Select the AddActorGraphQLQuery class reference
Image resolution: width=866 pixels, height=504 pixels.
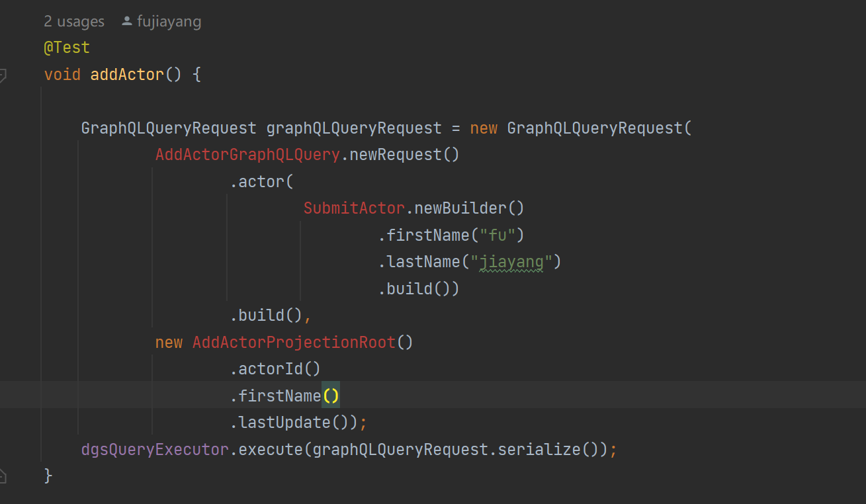pos(247,155)
